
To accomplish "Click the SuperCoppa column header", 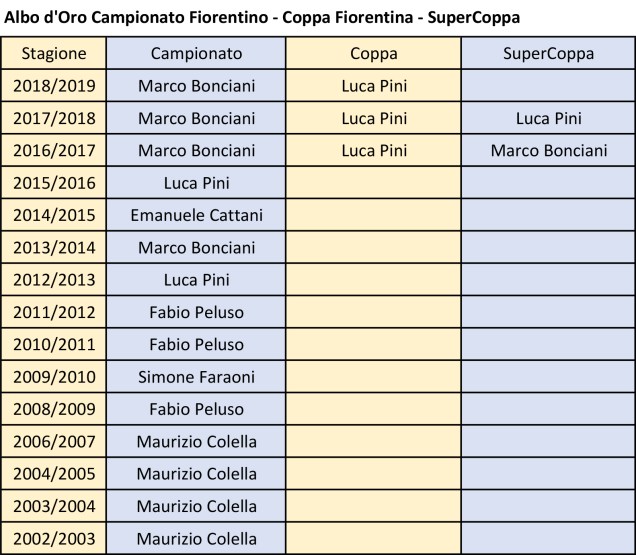I will tap(547, 54).
